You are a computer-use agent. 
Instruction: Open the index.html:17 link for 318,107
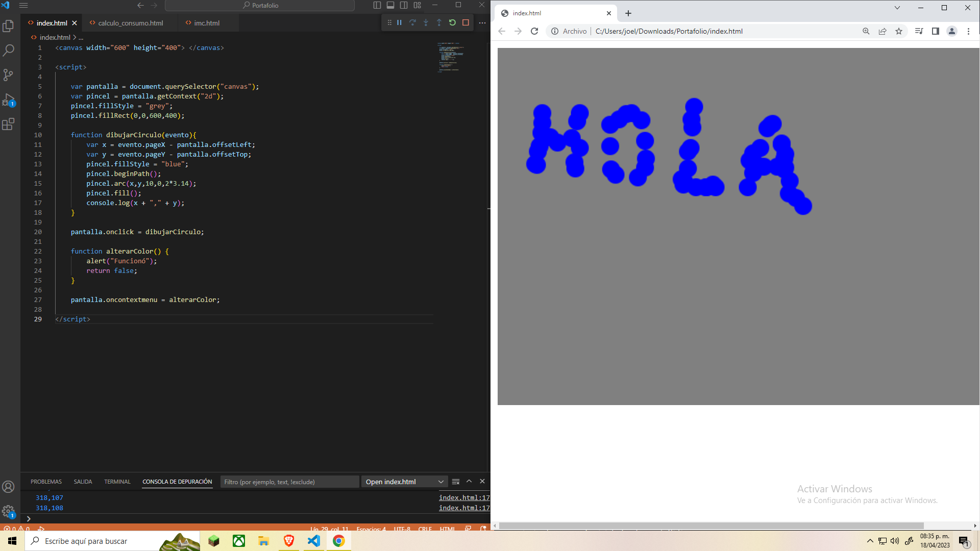[x=464, y=497]
